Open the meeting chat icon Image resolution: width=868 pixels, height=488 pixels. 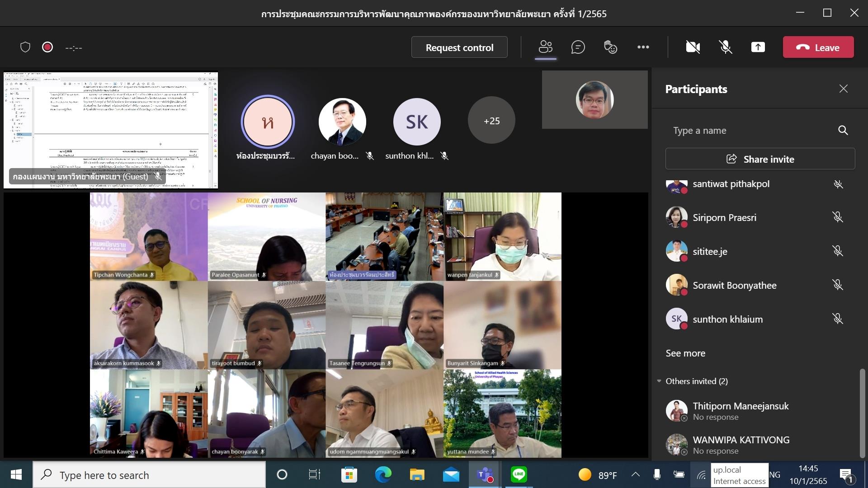coord(578,47)
